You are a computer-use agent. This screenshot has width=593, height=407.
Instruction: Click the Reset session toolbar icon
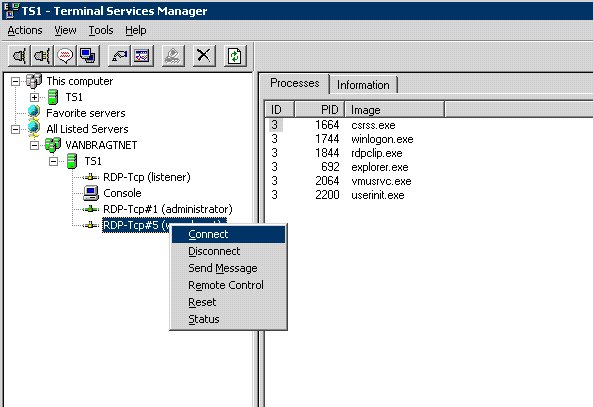[119, 56]
